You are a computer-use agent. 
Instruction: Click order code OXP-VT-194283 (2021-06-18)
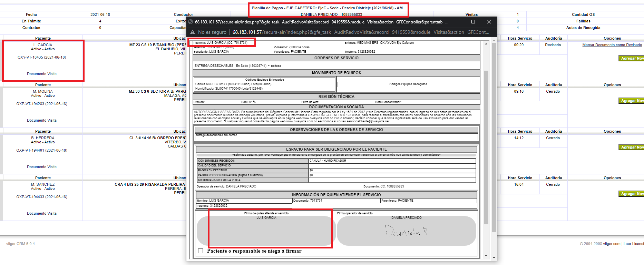42,104
